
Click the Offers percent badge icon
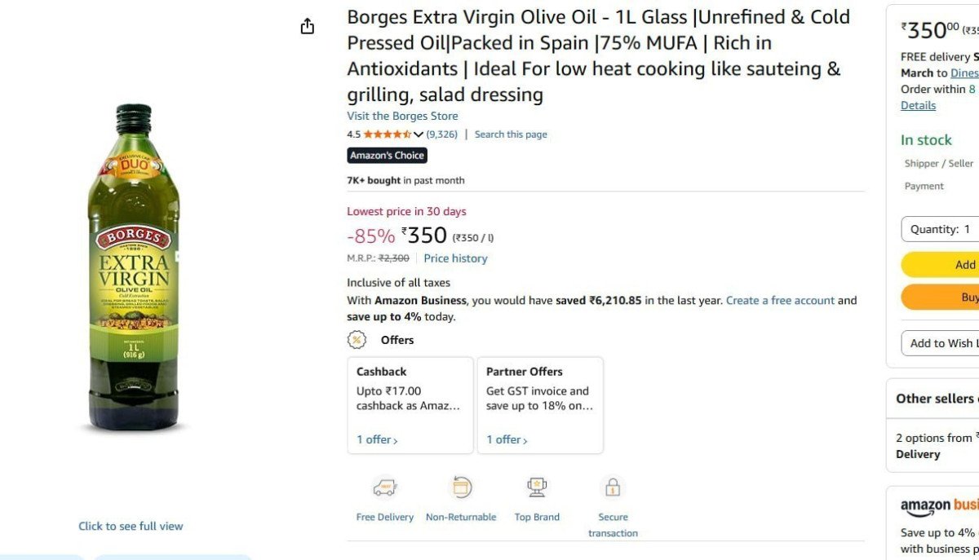357,340
